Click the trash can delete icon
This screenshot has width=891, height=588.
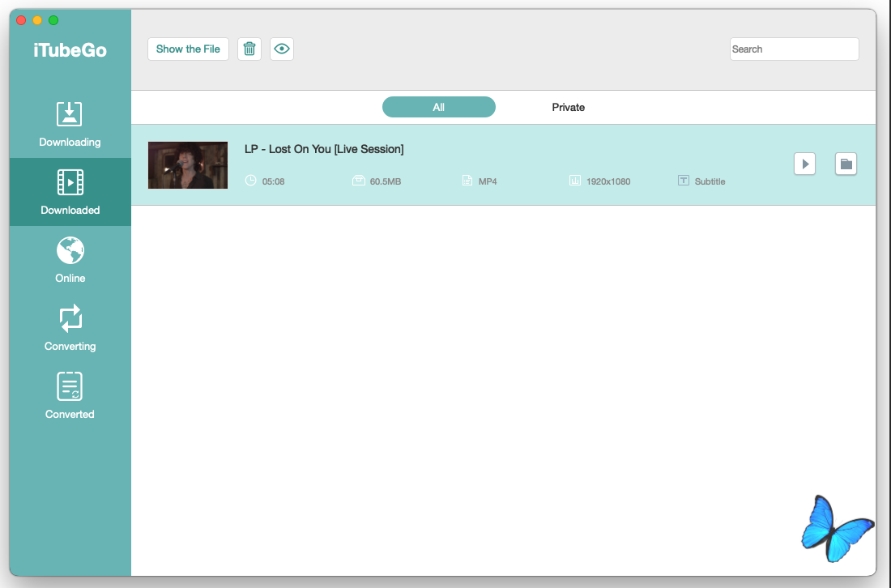(249, 49)
